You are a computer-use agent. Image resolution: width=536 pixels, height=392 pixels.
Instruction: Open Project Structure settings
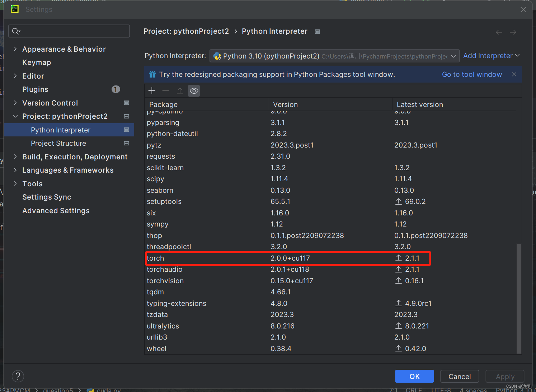[x=58, y=143]
